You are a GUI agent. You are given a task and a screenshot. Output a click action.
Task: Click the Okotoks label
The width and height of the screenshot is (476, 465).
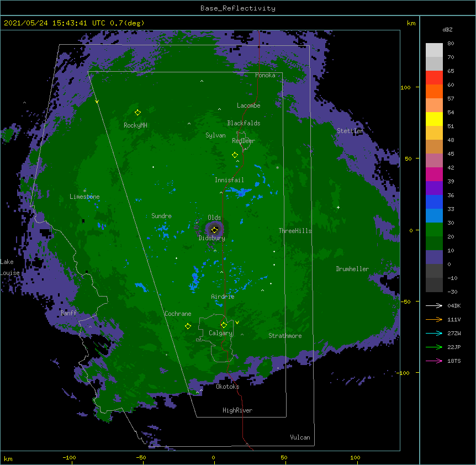228,387
